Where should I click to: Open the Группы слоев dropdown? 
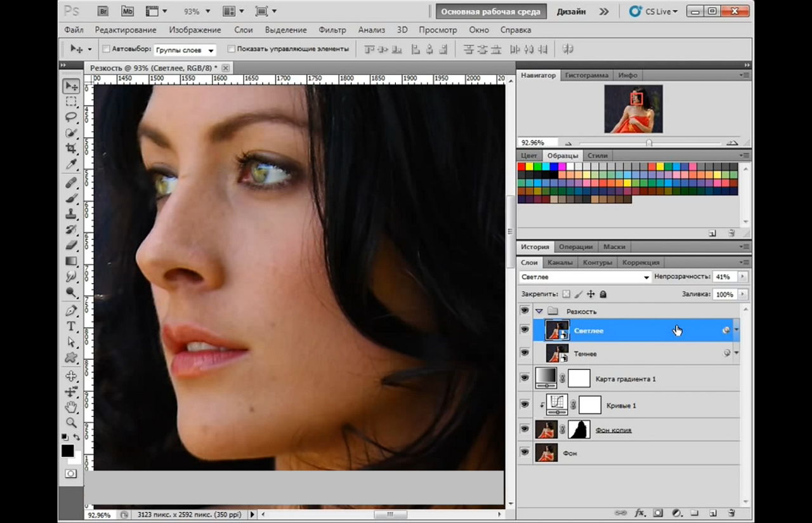pyautogui.click(x=185, y=50)
